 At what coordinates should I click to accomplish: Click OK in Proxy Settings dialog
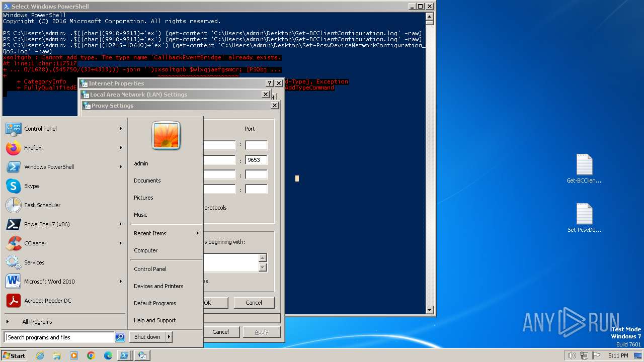[215, 303]
